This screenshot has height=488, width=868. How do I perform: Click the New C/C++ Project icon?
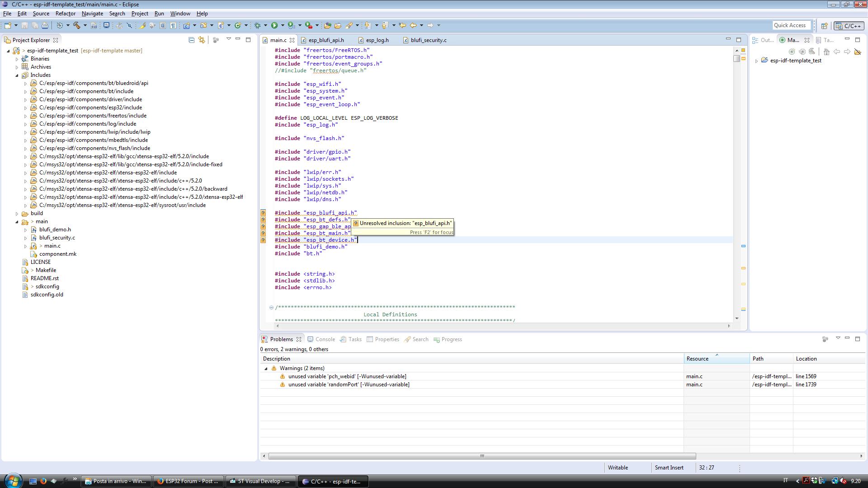click(186, 25)
